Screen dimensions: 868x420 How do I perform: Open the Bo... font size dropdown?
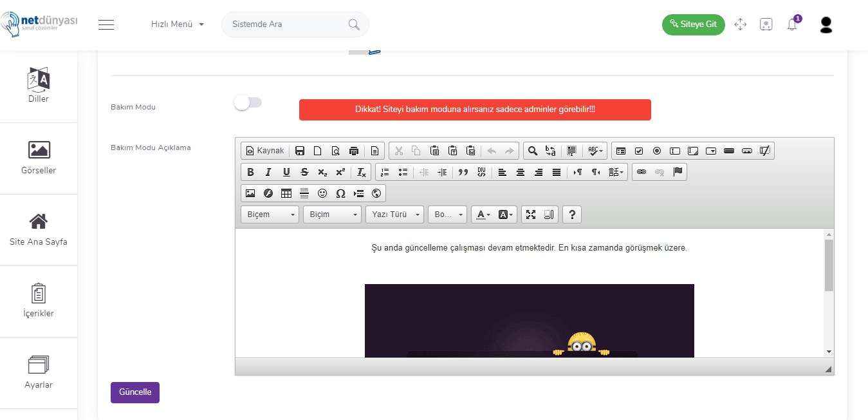point(447,215)
